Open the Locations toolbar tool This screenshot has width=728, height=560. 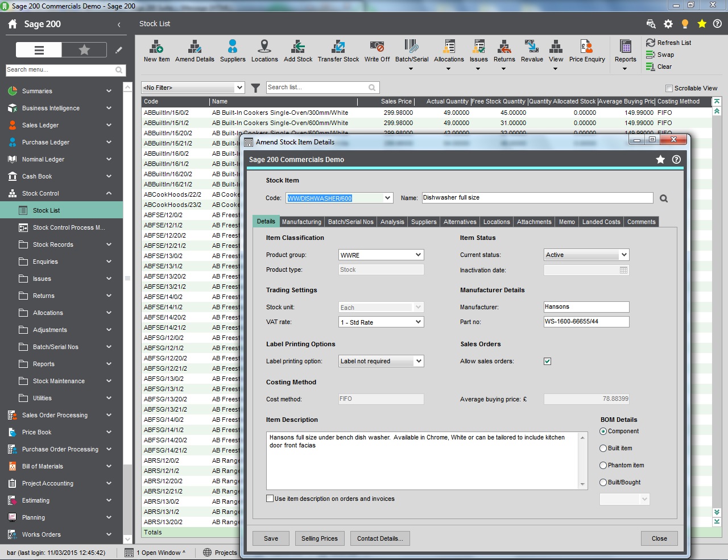click(x=264, y=51)
